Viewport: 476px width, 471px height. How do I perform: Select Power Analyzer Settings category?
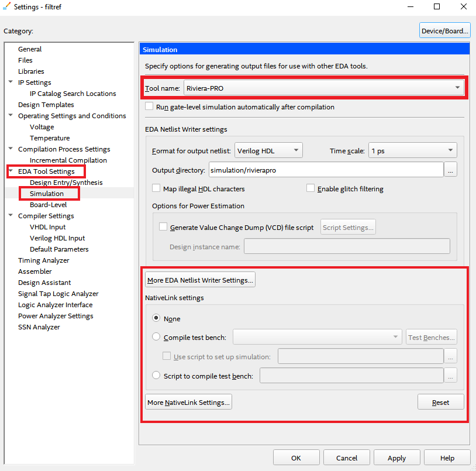[56, 316]
